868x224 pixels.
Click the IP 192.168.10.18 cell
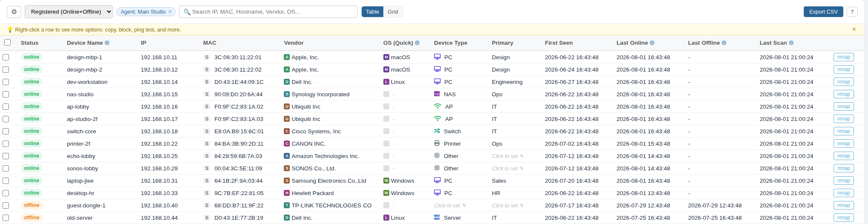[159, 131]
